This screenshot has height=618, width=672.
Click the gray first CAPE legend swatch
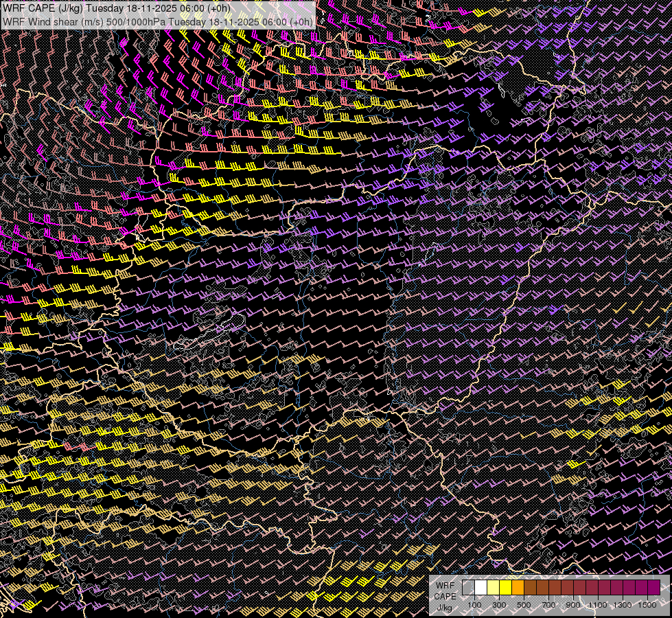468,588
